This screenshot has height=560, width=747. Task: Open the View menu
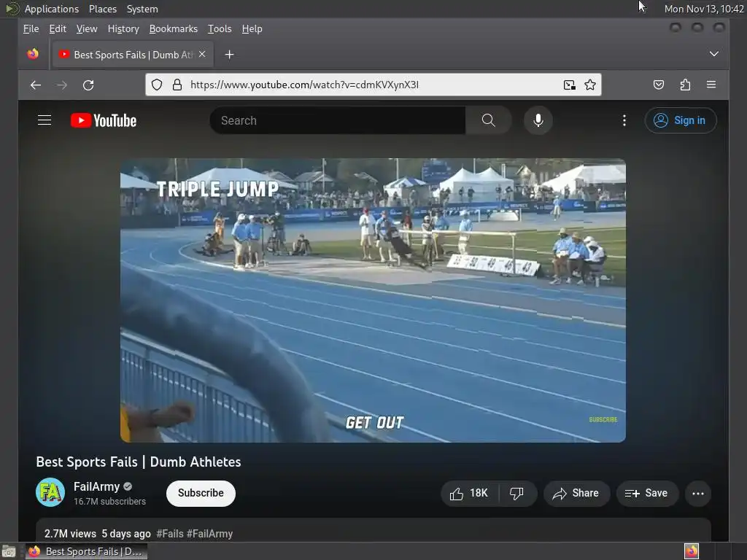pyautogui.click(x=87, y=29)
